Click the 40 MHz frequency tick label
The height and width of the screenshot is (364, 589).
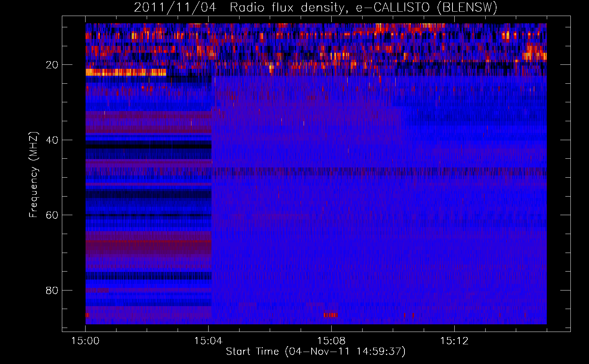tap(52, 140)
